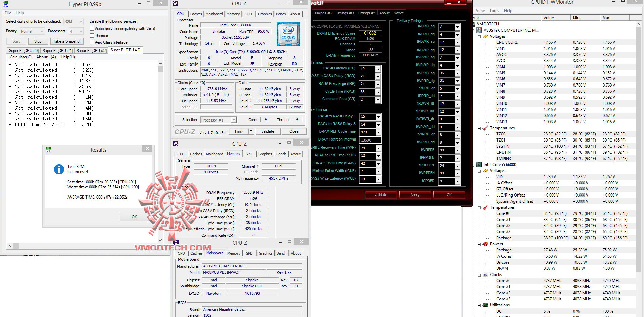
Task: Click the Stop button in Hyper PI
Action: click(x=38, y=41)
